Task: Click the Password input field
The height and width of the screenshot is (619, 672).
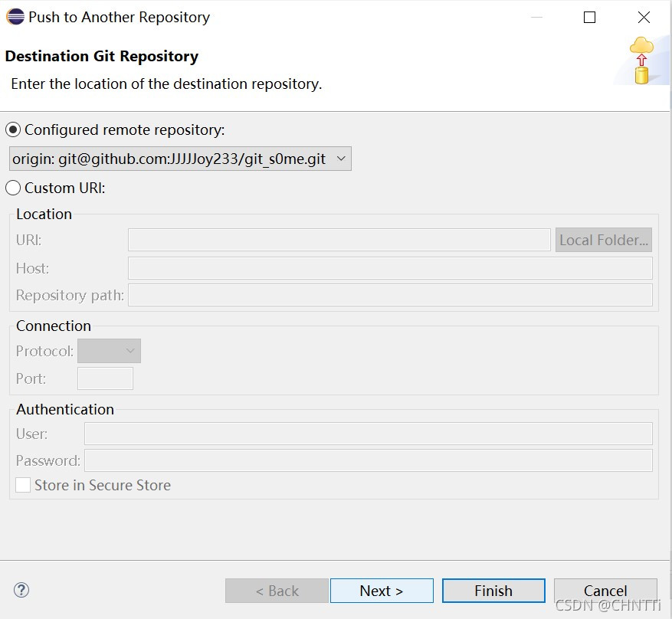Action: click(368, 460)
